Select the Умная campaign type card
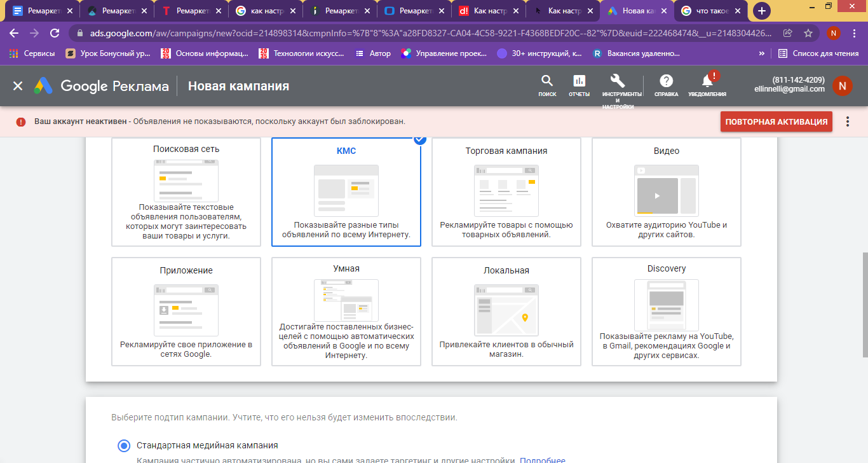The image size is (868, 463). coord(346,312)
